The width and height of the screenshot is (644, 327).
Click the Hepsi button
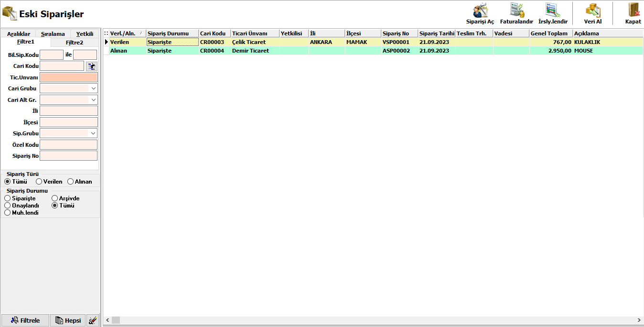68,320
